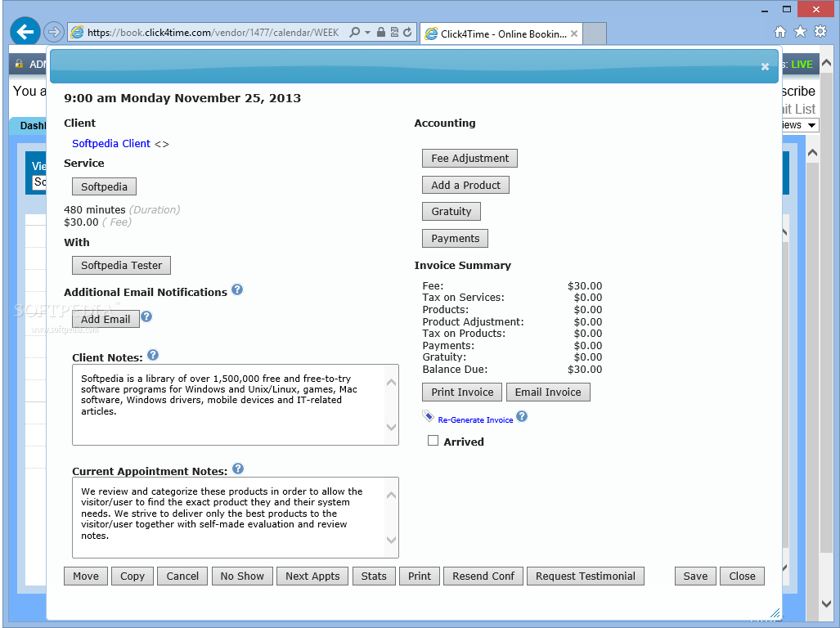Click the Request Testimonial button

(x=586, y=576)
